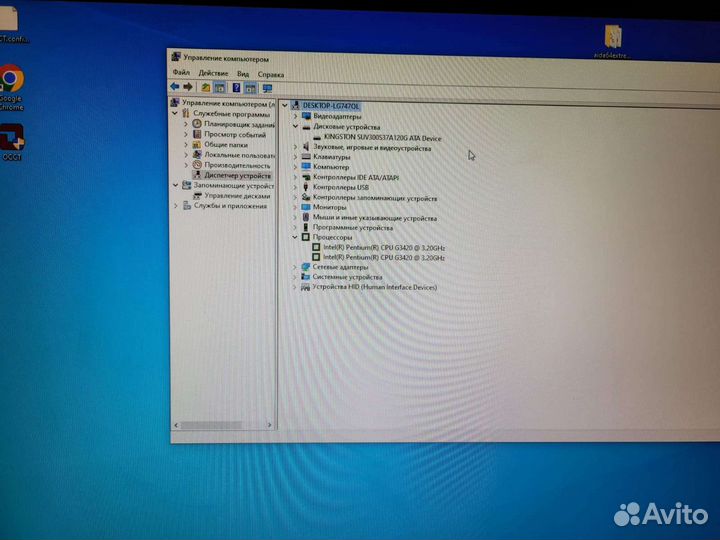Select the DESKTOP-LG747OL computer name
This screenshot has height=540, width=720.
pyautogui.click(x=331, y=106)
